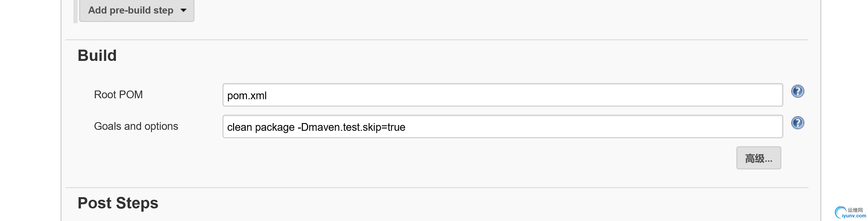The height and width of the screenshot is (221, 868).
Task: Click -Dmaven.test.skip=true in the goals field
Action: [x=351, y=127]
